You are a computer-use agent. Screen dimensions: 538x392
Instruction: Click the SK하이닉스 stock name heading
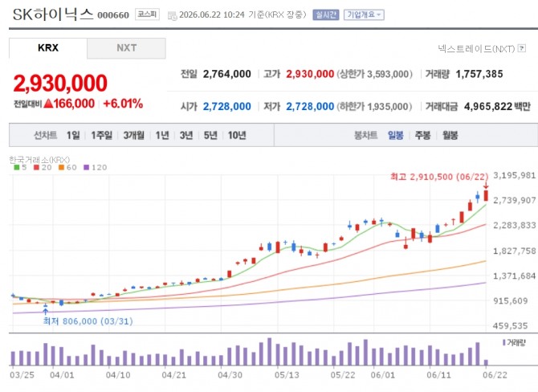(x=53, y=14)
